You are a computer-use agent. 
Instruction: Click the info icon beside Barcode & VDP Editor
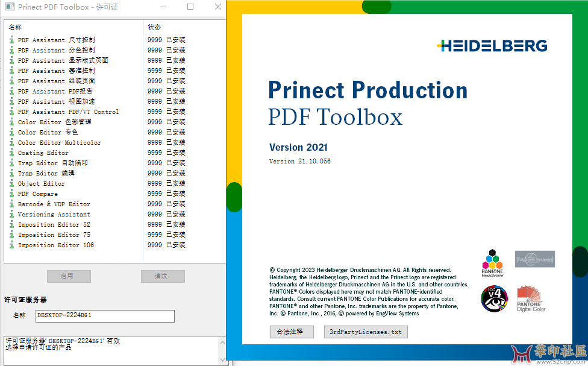[x=11, y=204]
